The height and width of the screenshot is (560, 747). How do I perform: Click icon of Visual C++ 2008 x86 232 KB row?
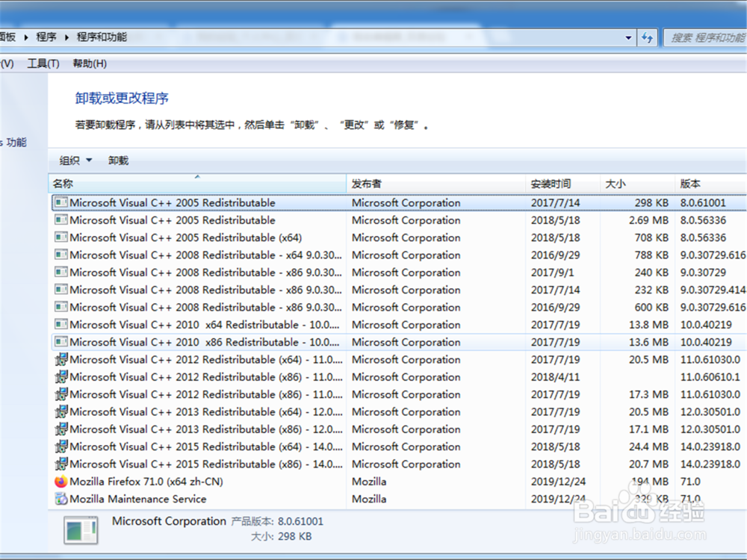[61, 290]
